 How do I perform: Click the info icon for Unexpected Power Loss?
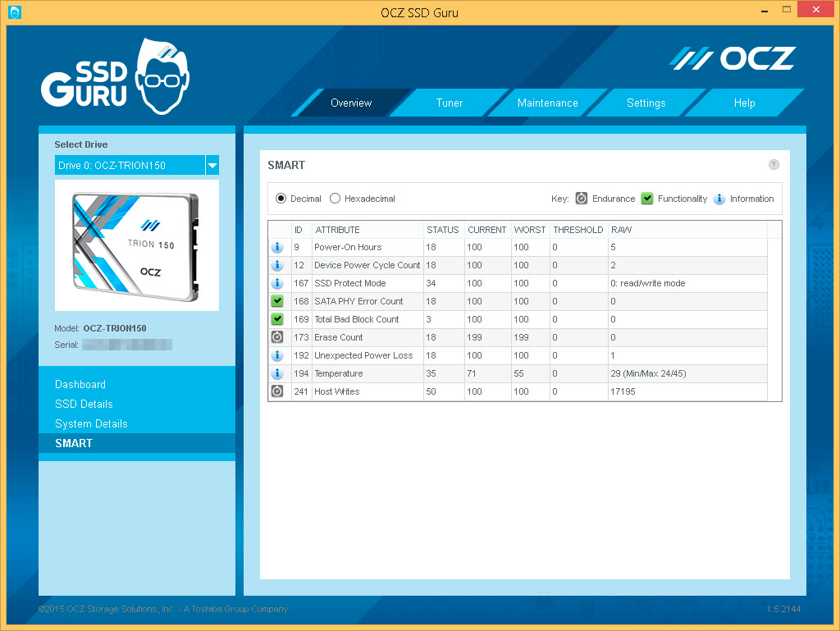coord(277,355)
